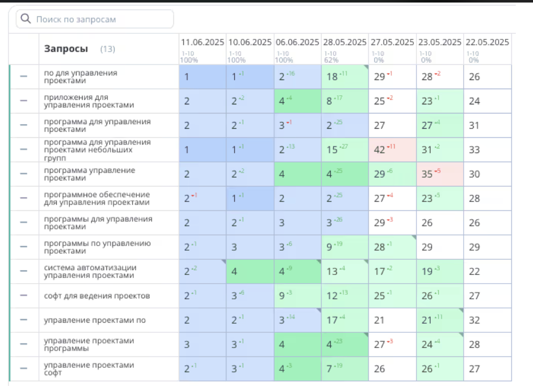The height and width of the screenshot is (392, 533).
Task: Click red cell with position 42
Action: click(x=392, y=150)
